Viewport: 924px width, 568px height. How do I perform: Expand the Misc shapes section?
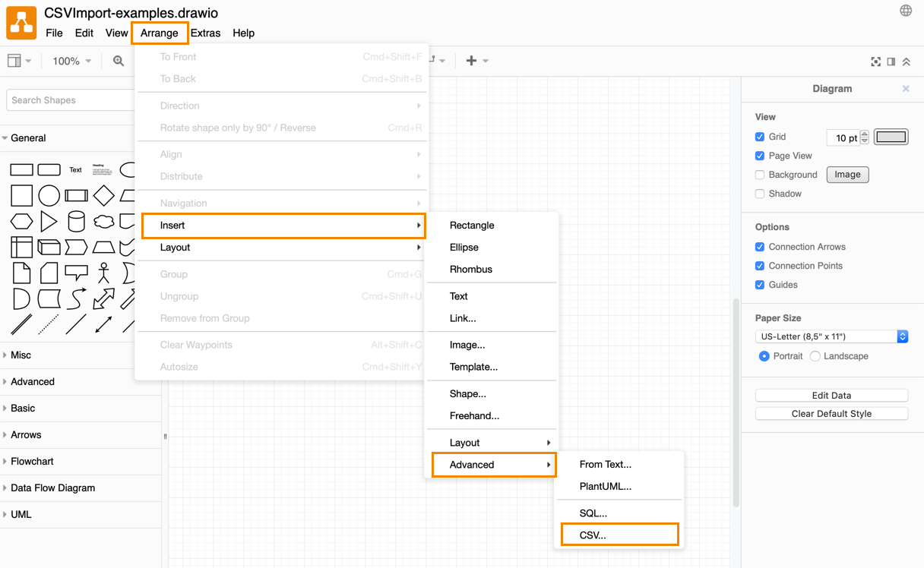tap(81, 355)
